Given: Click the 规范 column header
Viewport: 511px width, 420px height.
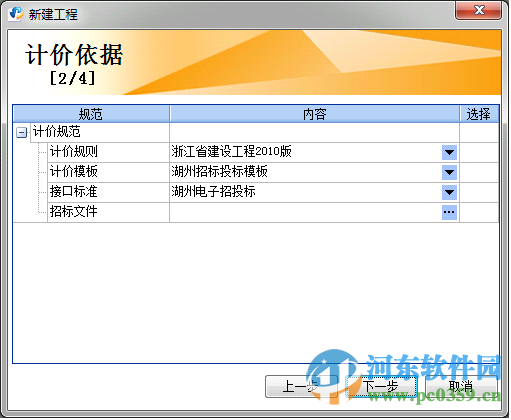Looking at the screenshot, I should pos(91,115).
